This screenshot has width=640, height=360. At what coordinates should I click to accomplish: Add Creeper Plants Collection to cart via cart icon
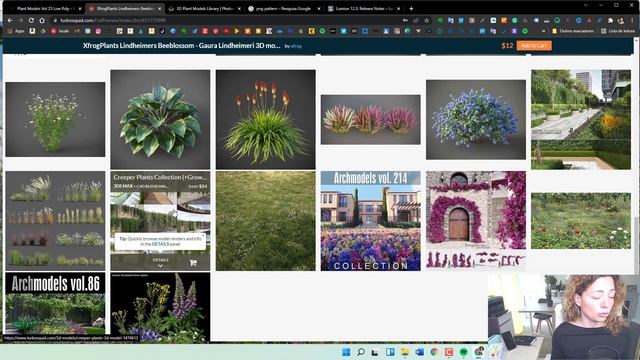pos(193,263)
